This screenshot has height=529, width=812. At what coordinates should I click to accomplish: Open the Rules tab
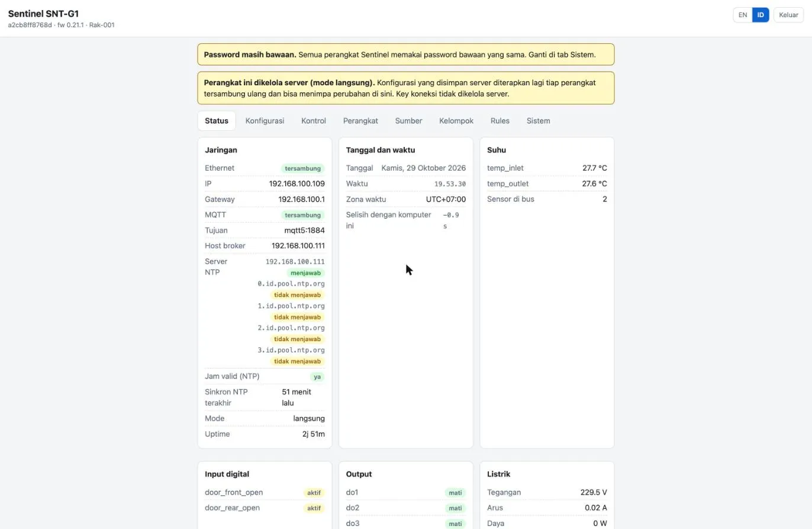500,121
